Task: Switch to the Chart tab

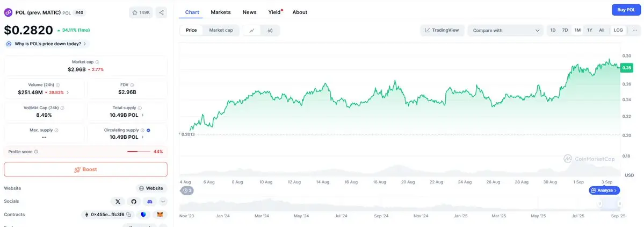Action: (x=192, y=12)
